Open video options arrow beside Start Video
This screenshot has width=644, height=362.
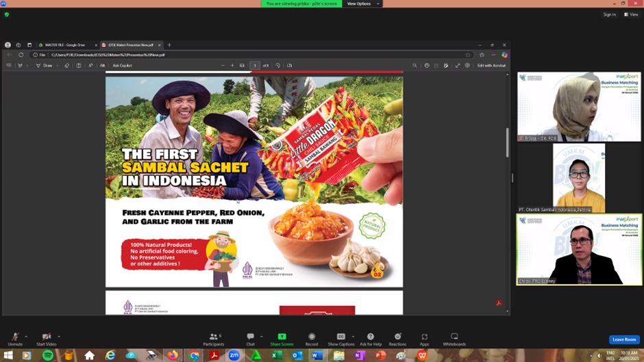[x=59, y=337]
